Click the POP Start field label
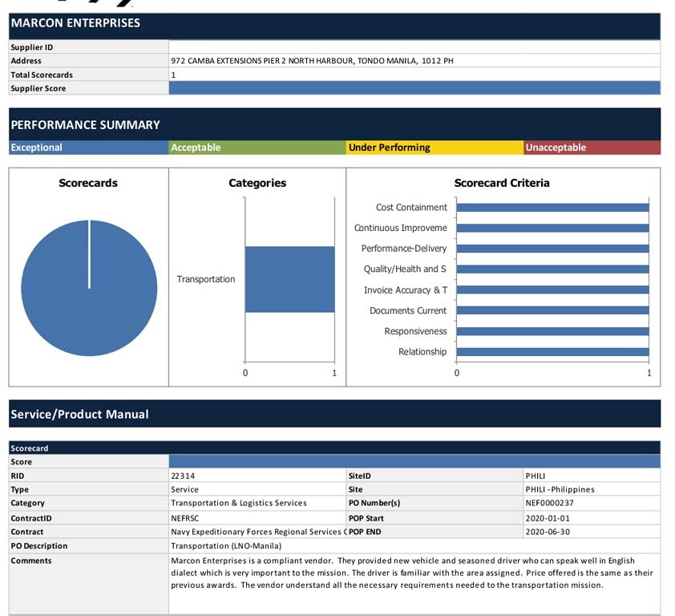The height and width of the screenshot is (616, 675). (366, 518)
